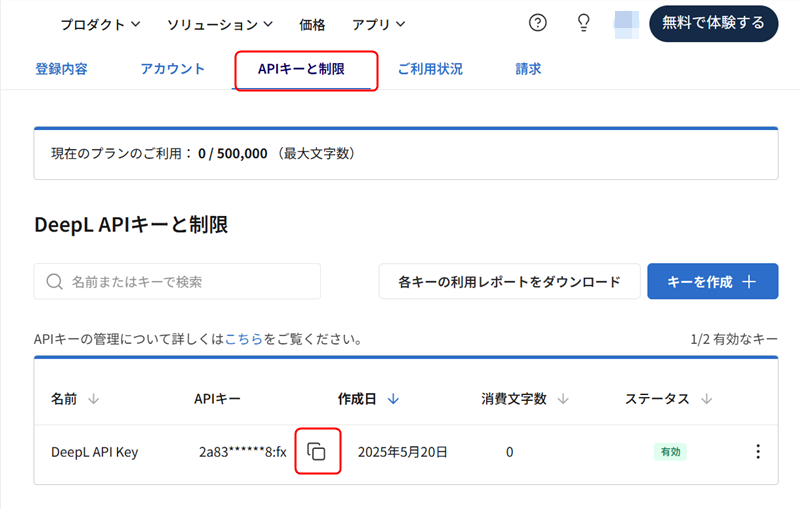Click 各キーの利用レポートをダウンロード button
The height and width of the screenshot is (509, 800).
509,282
